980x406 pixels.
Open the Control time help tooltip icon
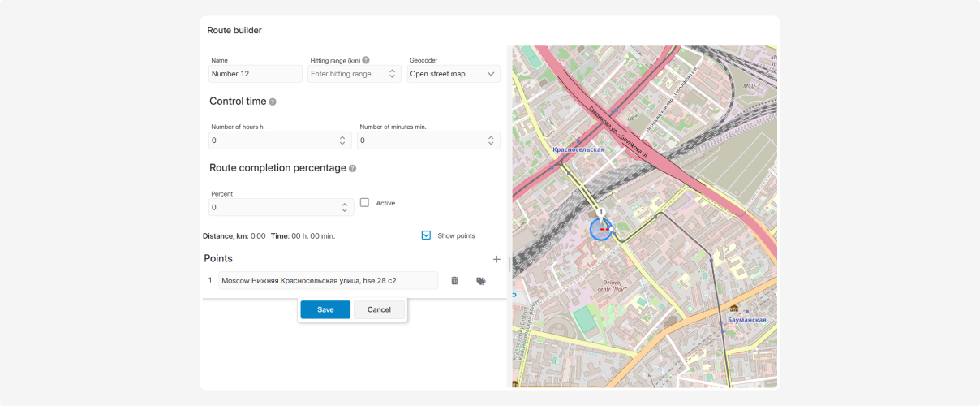click(x=273, y=102)
